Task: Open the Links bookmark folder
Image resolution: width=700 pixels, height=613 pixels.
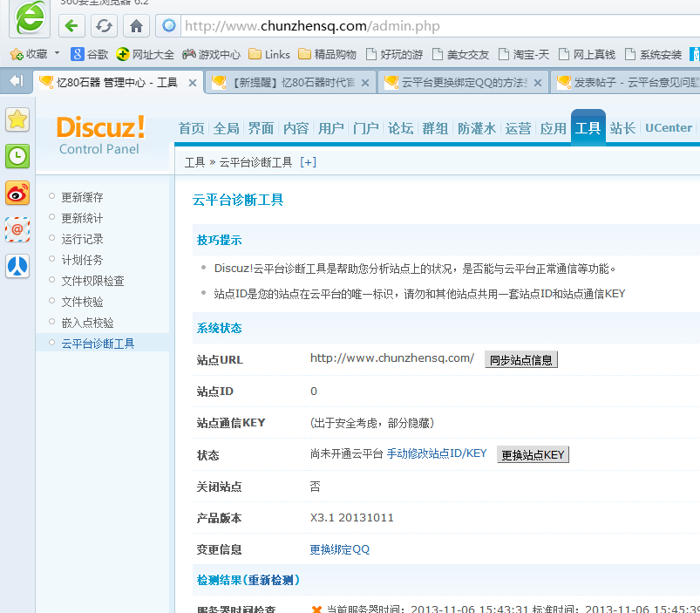Action: pos(269,54)
